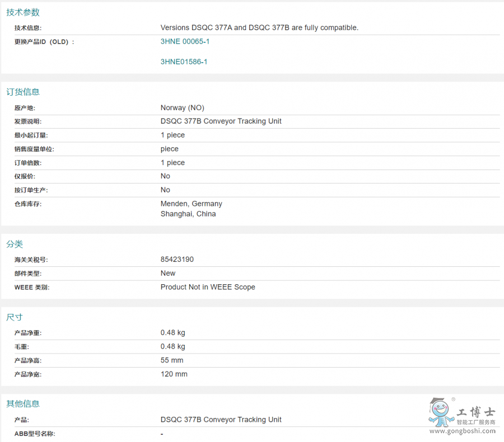Screen dimensions: 504x442
Task: Click the 订货信息 section heading
Action: [x=23, y=92]
